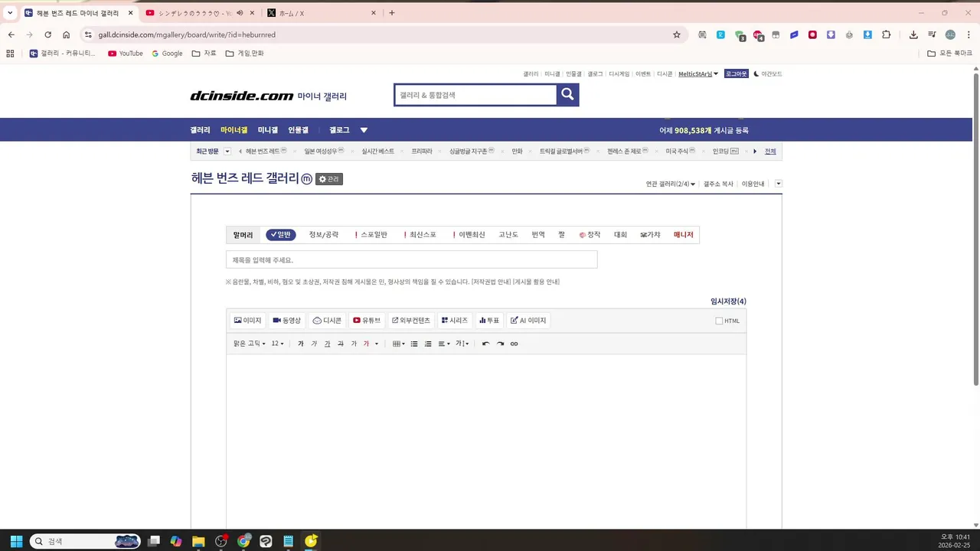
Task: Open Task View on taskbar
Action: [154, 541]
